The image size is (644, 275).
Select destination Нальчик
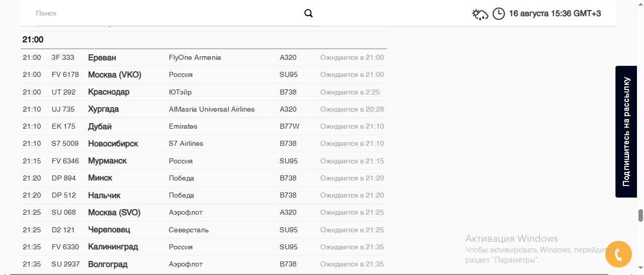point(104,195)
